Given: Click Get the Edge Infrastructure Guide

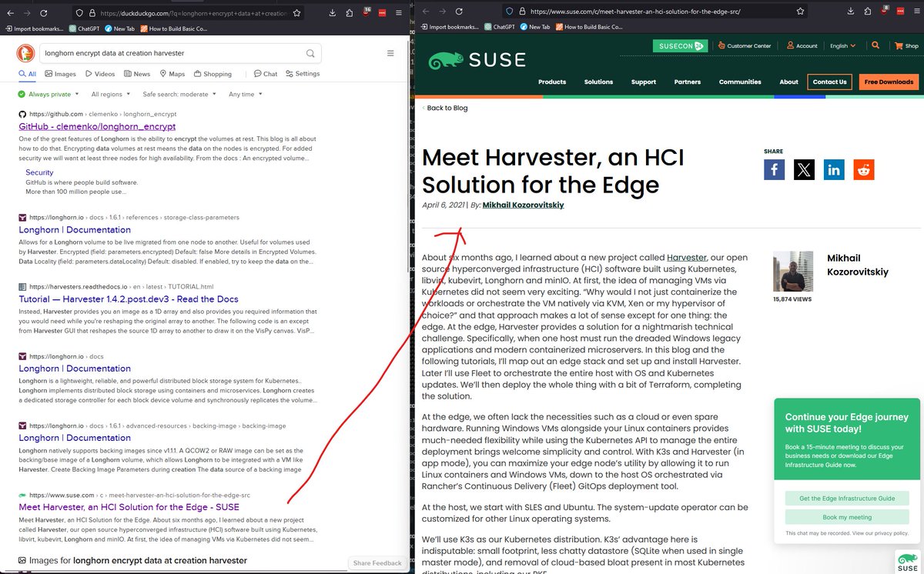Looking at the screenshot, I should tap(847, 499).
